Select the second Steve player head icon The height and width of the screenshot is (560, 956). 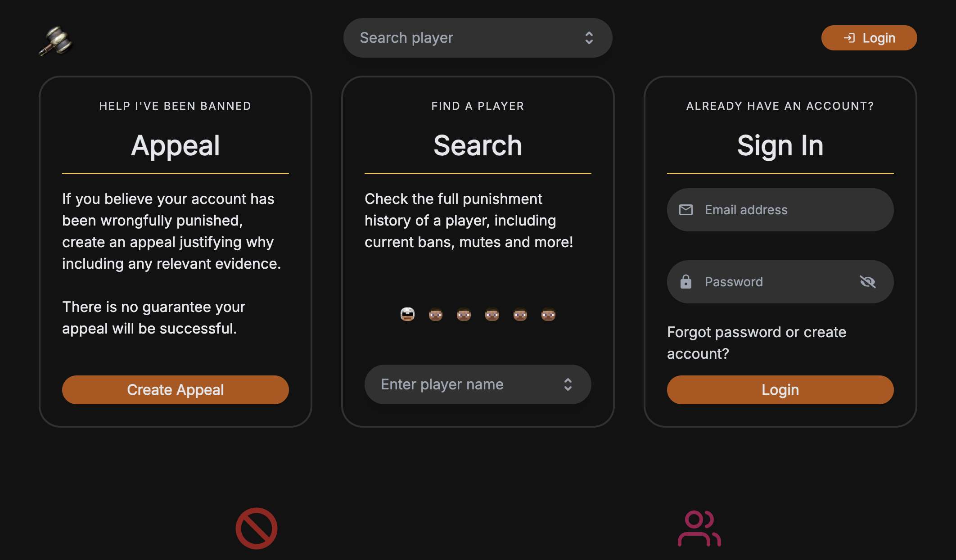pos(435,314)
